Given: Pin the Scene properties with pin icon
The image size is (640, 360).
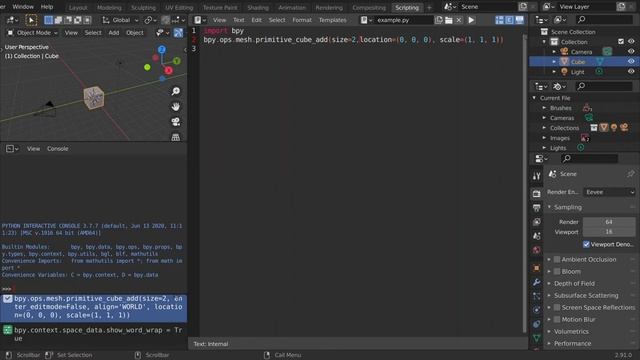Looking at the screenshot, I should 631,174.
